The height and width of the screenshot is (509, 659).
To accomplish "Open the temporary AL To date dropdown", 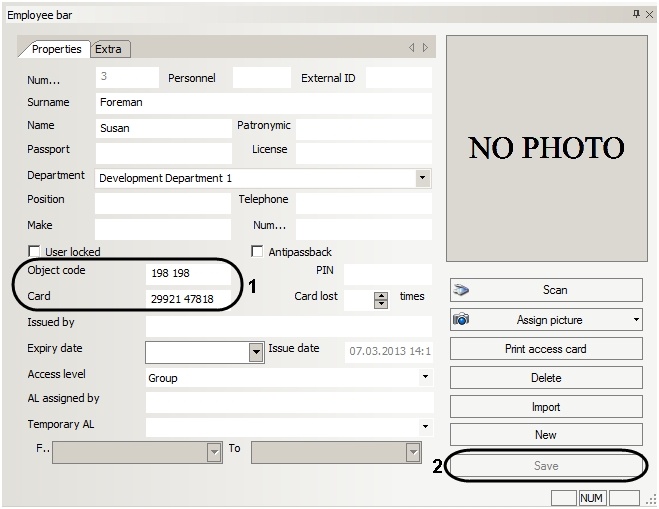I will coord(413,452).
